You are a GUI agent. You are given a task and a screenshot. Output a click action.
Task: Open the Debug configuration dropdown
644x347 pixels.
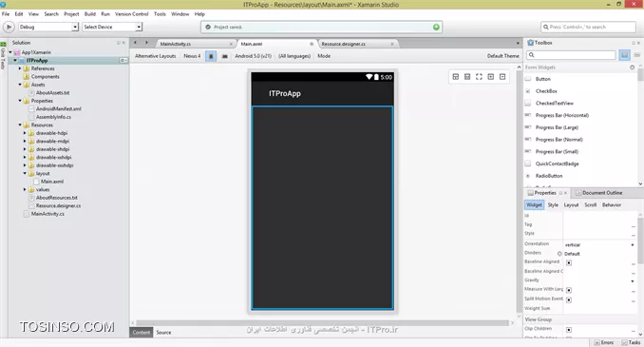tap(48, 27)
